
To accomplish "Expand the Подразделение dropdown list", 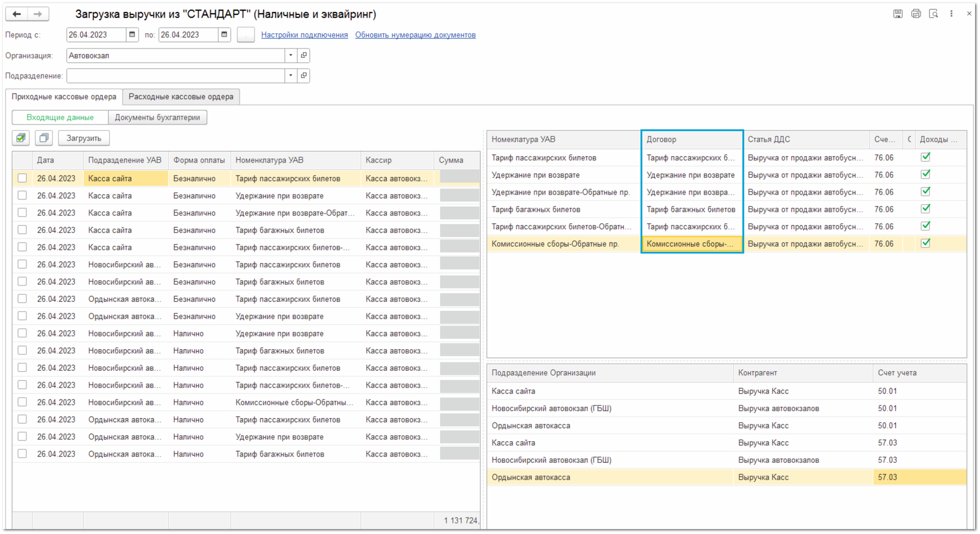I will [x=290, y=75].
